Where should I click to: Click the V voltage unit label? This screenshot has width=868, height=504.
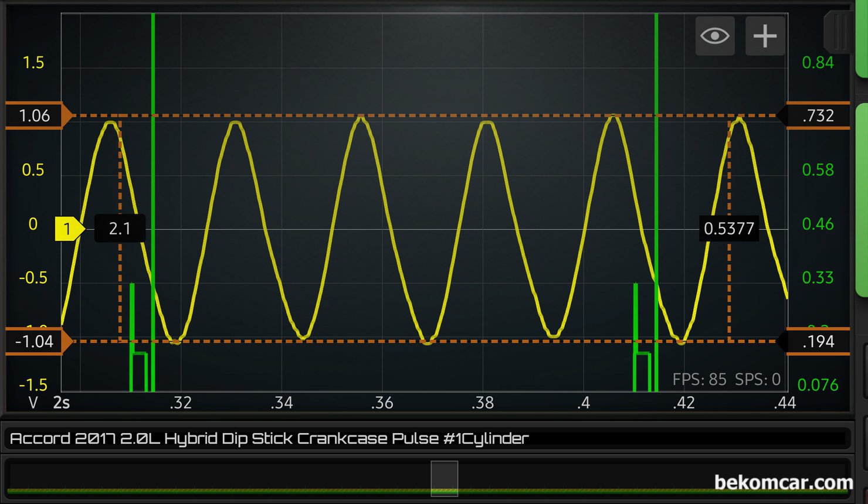[33, 403]
